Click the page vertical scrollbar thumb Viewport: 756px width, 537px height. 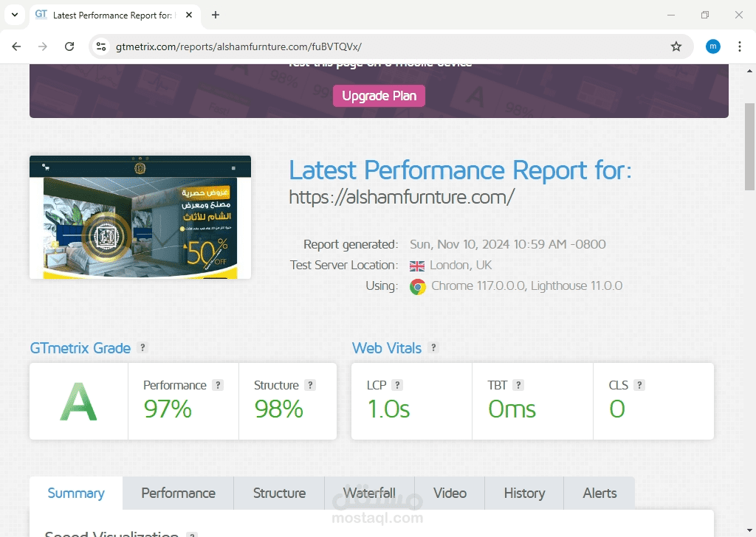[749, 147]
